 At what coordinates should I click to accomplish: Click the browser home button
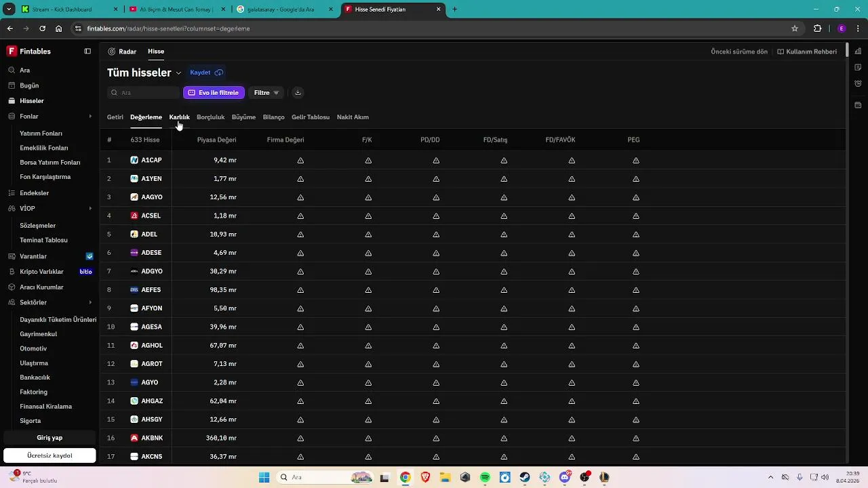click(x=59, y=28)
